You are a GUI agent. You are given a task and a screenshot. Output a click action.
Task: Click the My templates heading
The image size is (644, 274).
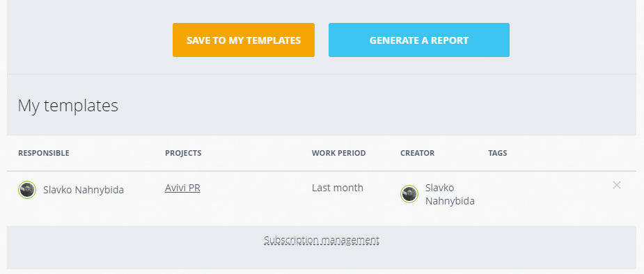click(68, 106)
